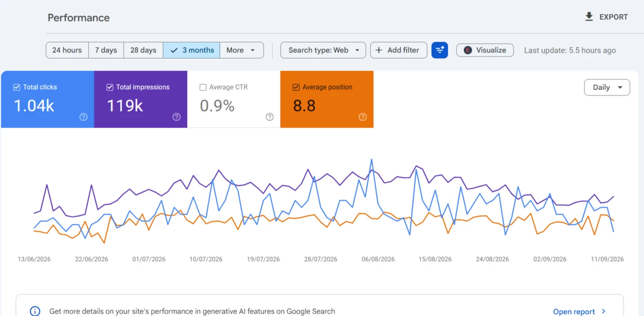The image size is (644, 316).
Task: Click the 1.04k total clicks value
Action: pos(34,106)
